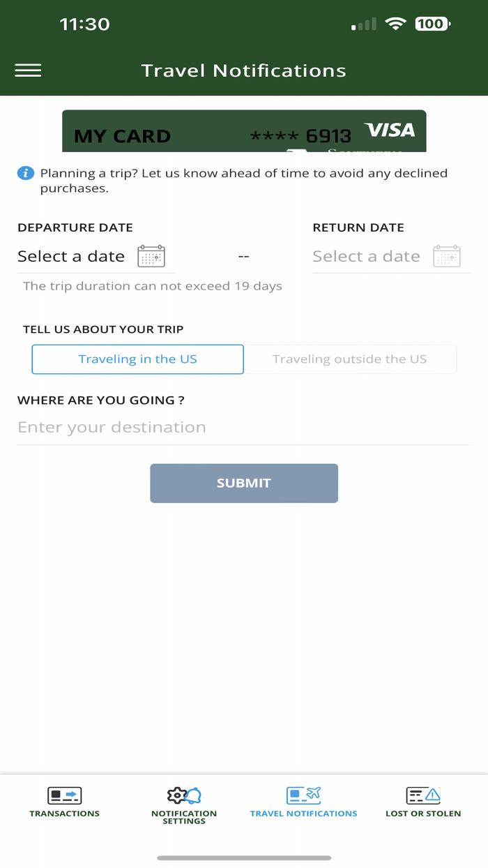Select Traveling outside the US option
This screenshot has height=868, width=488.
tap(349, 359)
